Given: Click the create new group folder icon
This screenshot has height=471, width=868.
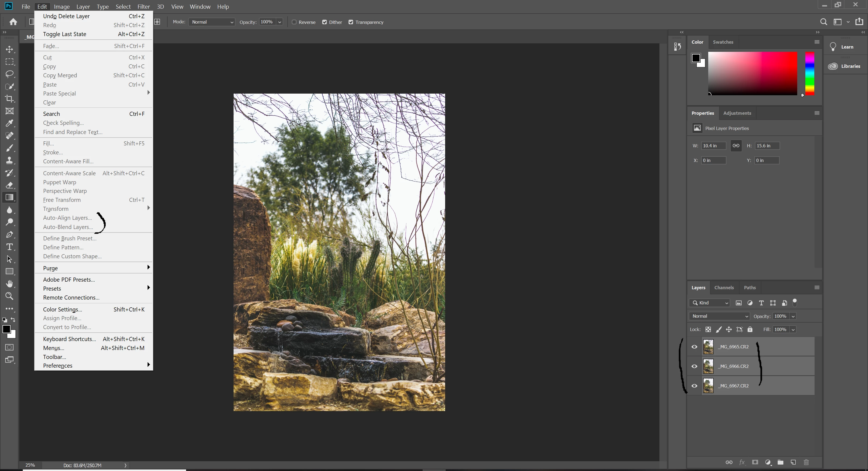Looking at the screenshot, I should click(x=780, y=462).
